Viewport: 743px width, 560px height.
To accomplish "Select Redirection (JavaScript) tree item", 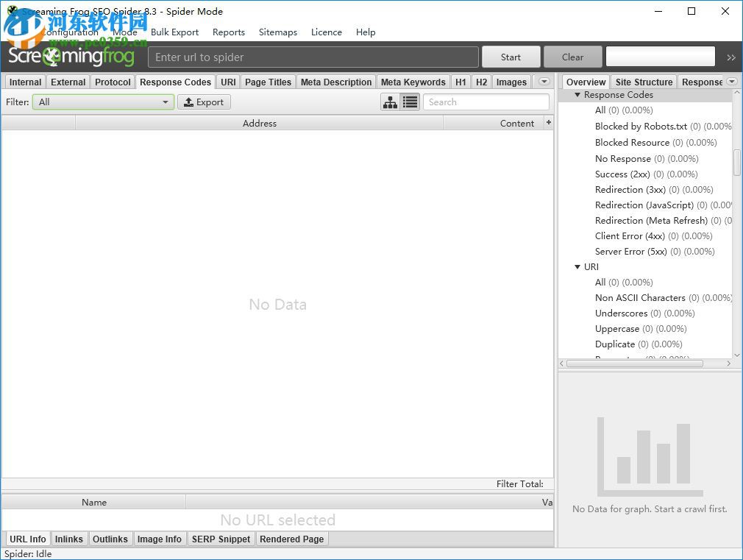I will [663, 205].
